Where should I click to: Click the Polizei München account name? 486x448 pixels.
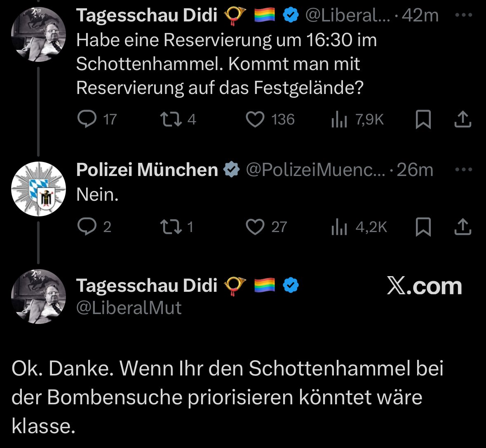(x=147, y=170)
